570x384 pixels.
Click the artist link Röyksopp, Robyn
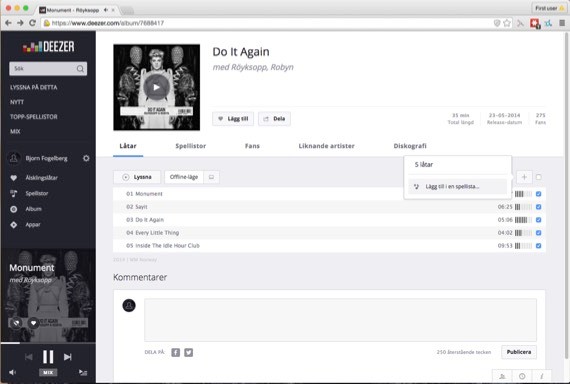263,67
